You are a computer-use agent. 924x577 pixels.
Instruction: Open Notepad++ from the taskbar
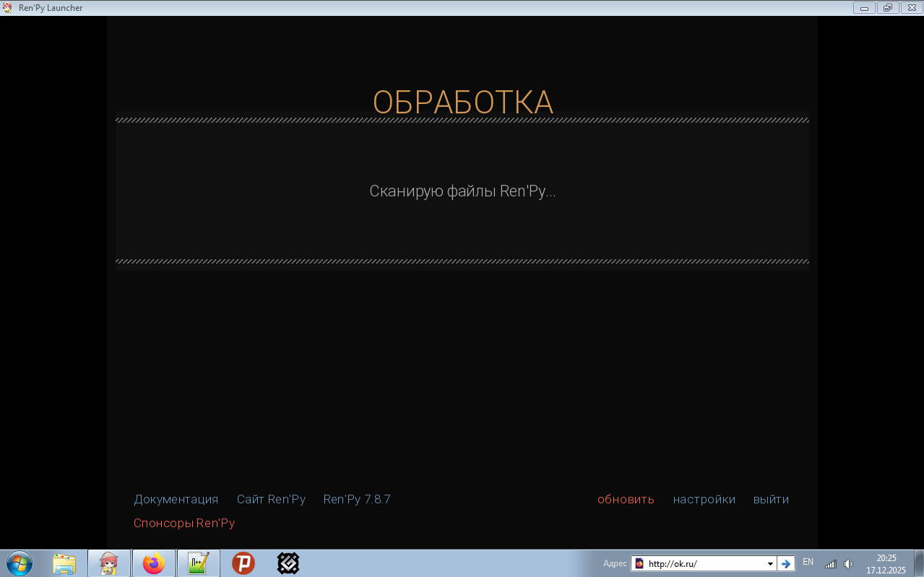click(199, 563)
